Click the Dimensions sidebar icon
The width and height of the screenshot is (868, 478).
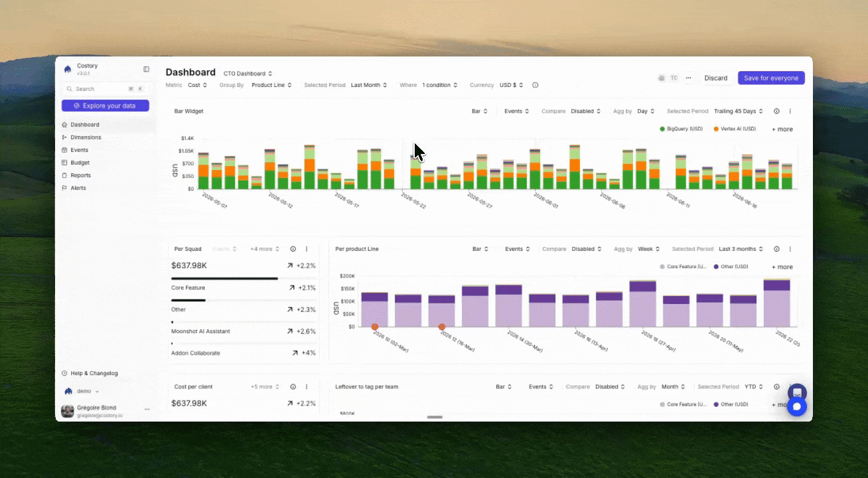coord(64,137)
